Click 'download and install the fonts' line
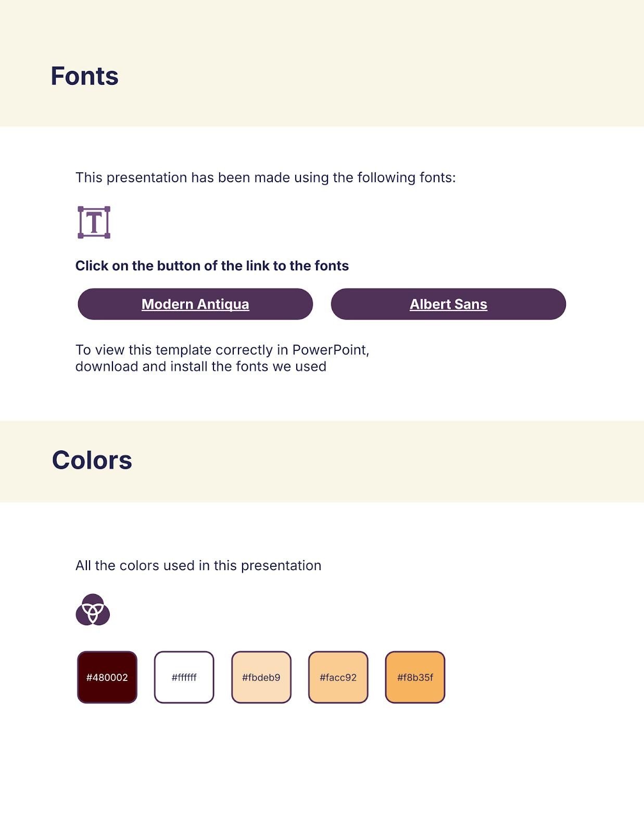Image resolution: width=644 pixels, height=833 pixels. [201, 367]
